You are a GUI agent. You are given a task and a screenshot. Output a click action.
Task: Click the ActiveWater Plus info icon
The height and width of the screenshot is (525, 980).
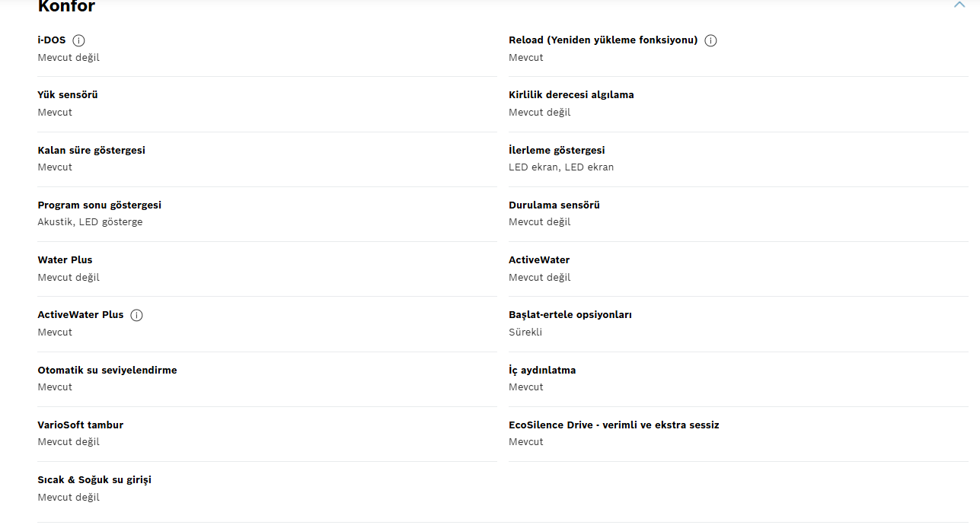pos(136,315)
